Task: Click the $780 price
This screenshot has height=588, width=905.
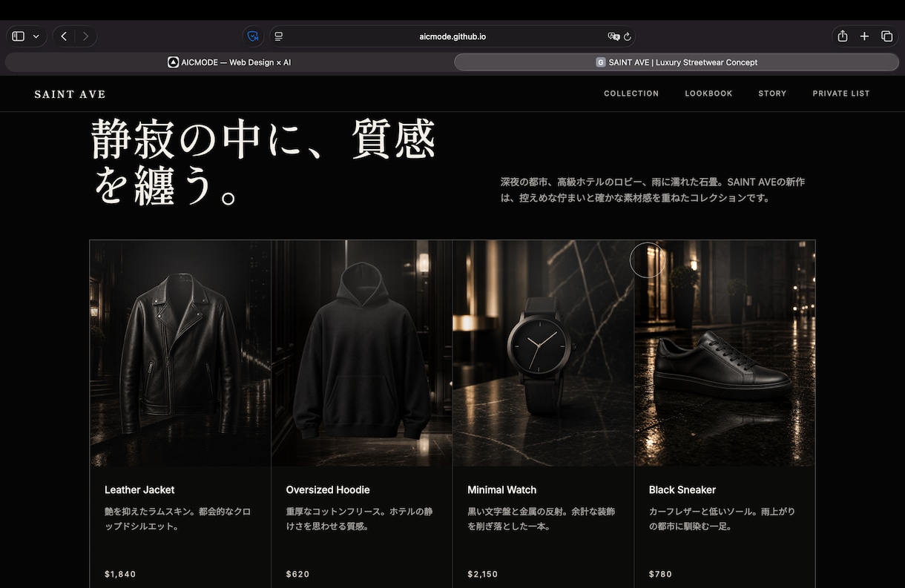Action: pos(661,574)
